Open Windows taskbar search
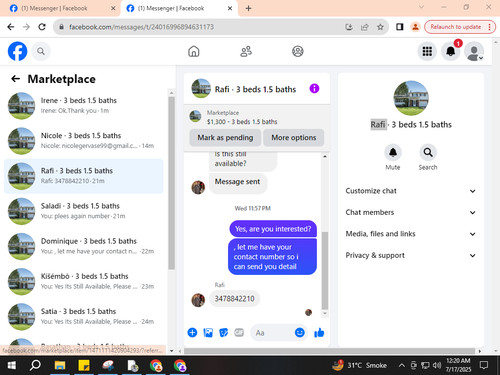Viewport: 500px width, 375px height. pyautogui.click(x=35, y=366)
